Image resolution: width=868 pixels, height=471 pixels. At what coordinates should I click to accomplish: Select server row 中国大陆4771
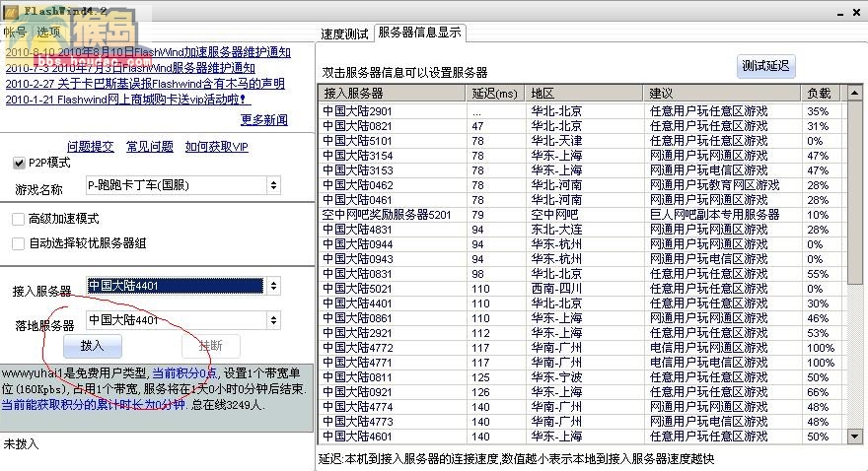pos(580,363)
